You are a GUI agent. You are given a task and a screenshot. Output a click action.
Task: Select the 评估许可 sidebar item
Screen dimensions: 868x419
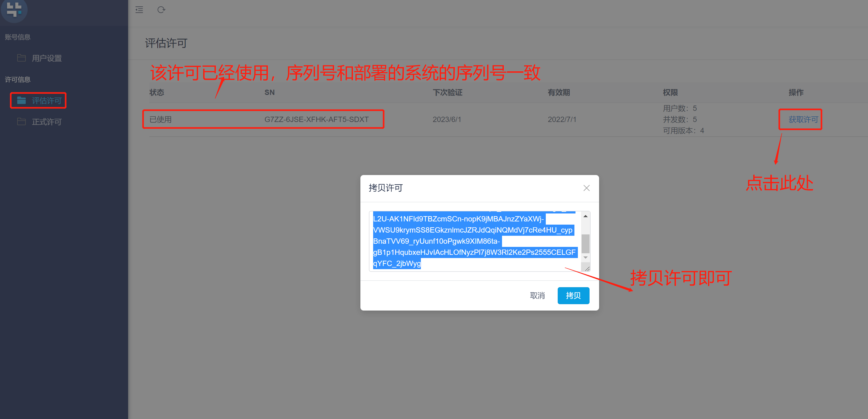pos(46,101)
